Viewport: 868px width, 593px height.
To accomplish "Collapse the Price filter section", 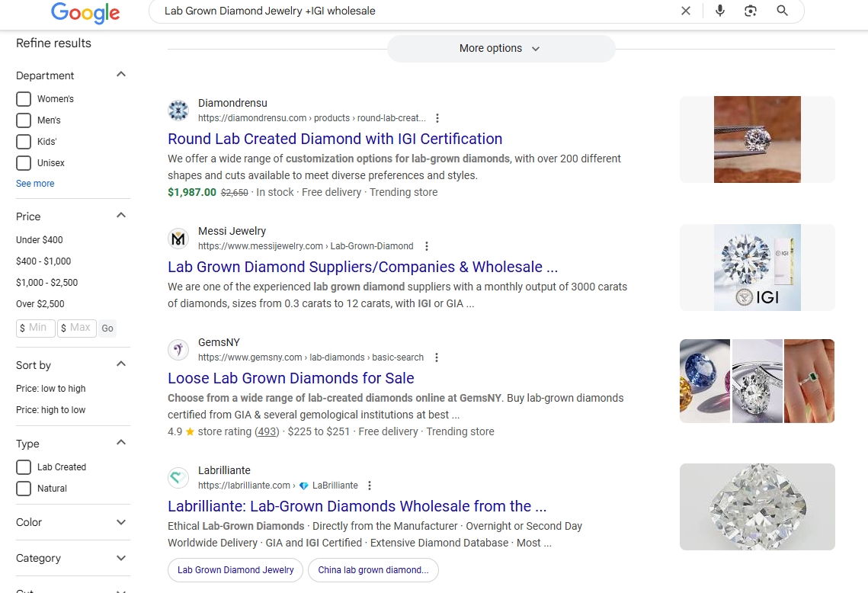I will tap(121, 216).
